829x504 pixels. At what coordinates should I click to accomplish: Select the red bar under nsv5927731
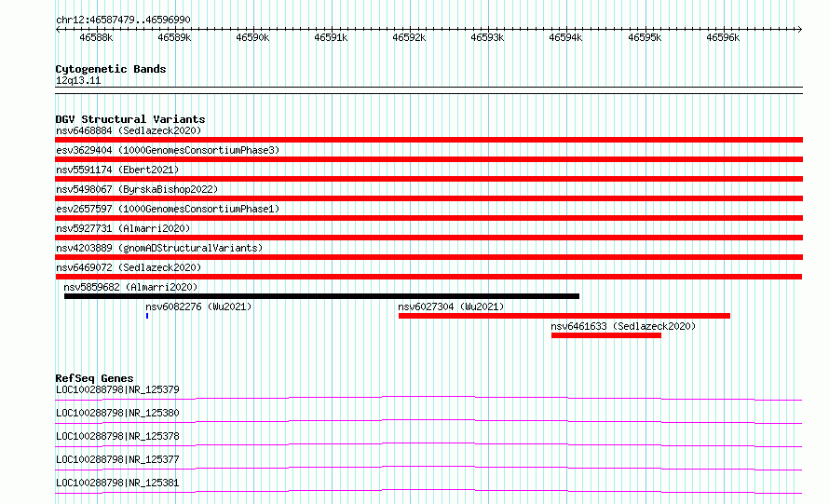tap(428, 238)
